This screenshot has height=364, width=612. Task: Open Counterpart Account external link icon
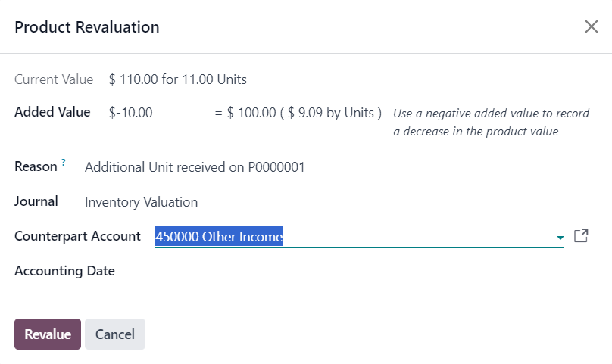point(581,235)
